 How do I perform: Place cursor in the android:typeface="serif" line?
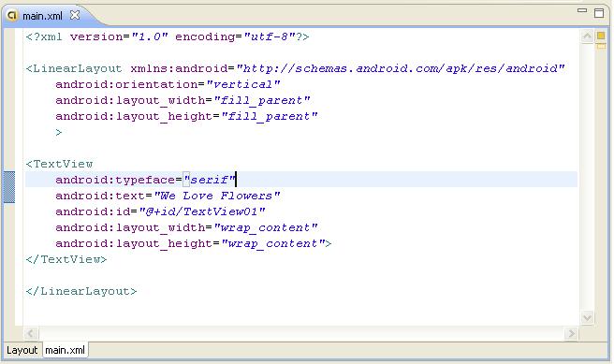point(301,180)
